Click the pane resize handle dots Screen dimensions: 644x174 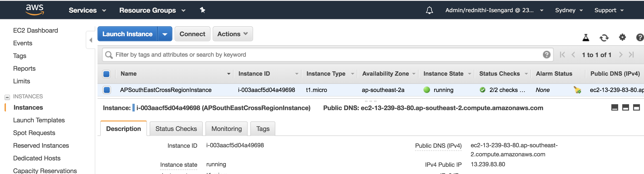tap(371, 101)
